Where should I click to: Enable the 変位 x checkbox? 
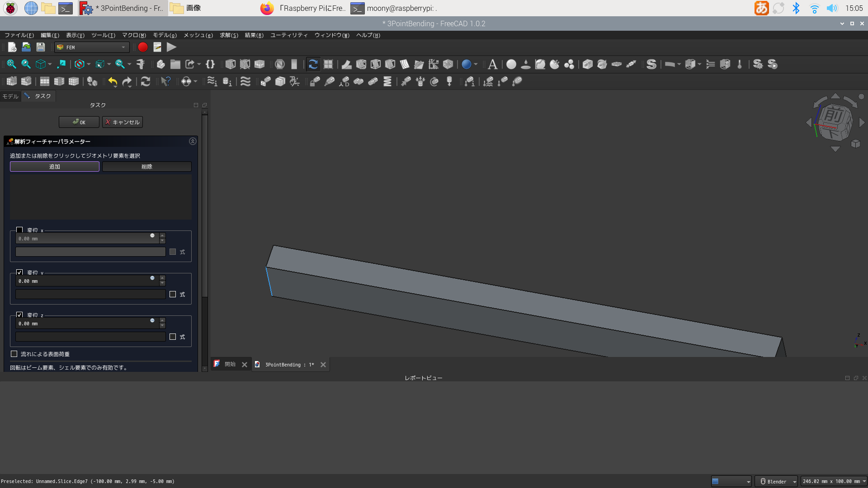(x=19, y=230)
